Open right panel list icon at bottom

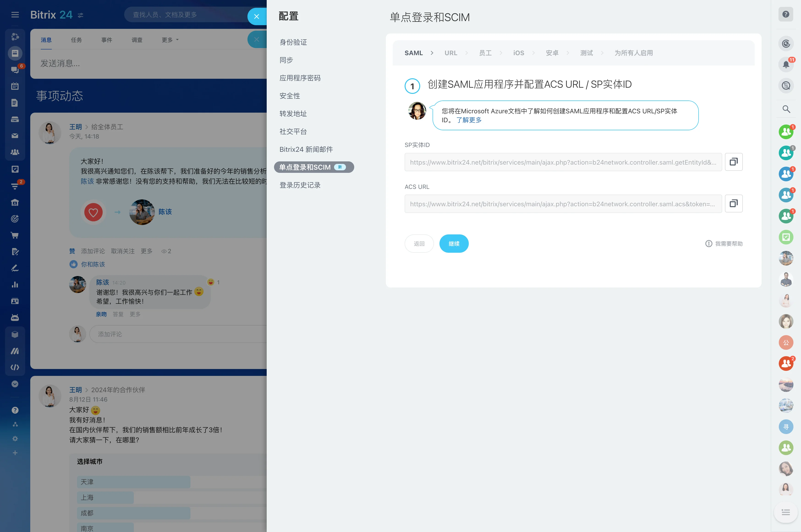(x=786, y=512)
